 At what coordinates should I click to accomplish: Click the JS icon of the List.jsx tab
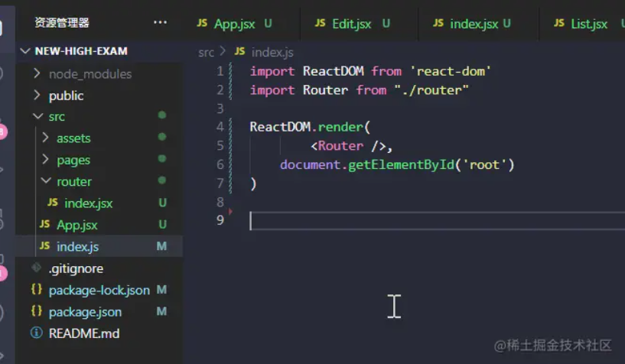tap(559, 24)
